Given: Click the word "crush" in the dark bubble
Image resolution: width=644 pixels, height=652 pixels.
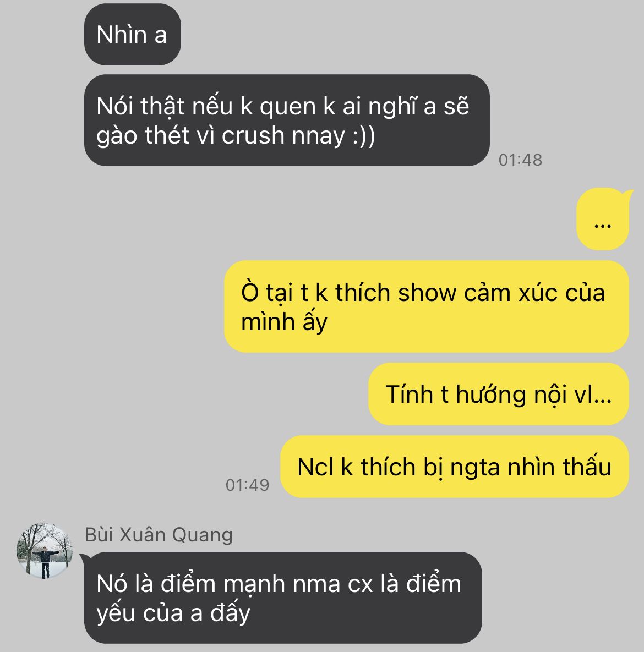Looking at the screenshot, I should point(253,135).
